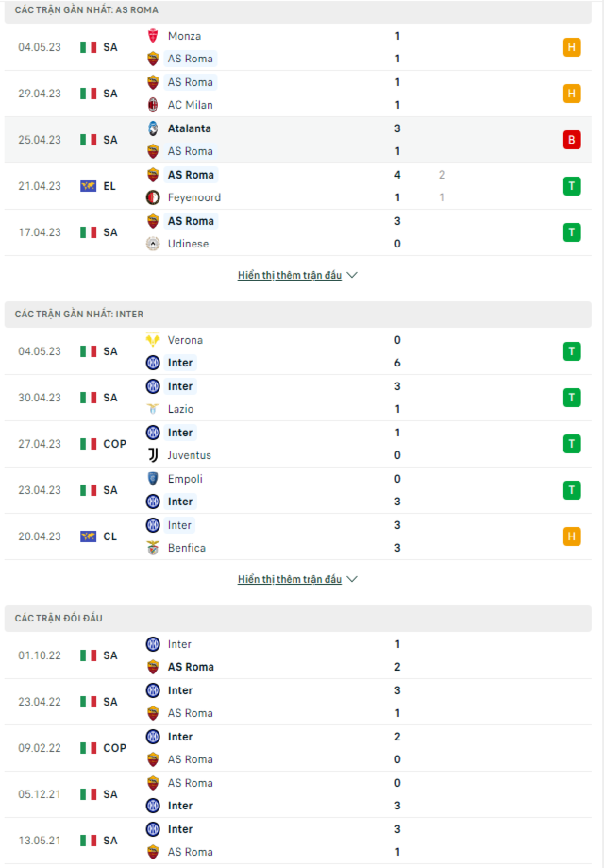Click the Benfica club crest
The width and height of the screenshot is (604, 868).
(153, 548)
